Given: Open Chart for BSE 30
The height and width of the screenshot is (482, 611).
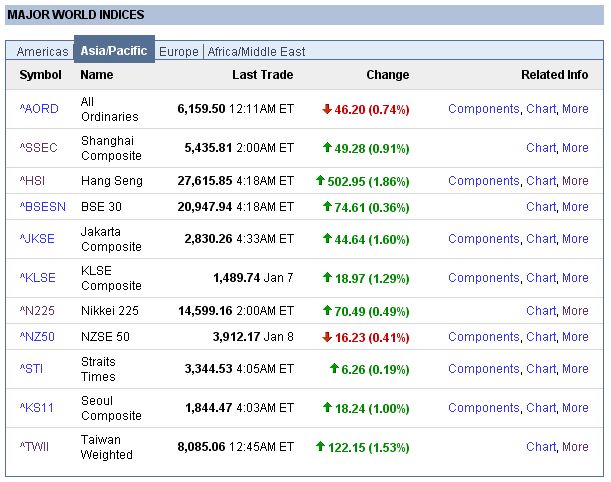Looking at the screenshot, I should pos(541,207).
